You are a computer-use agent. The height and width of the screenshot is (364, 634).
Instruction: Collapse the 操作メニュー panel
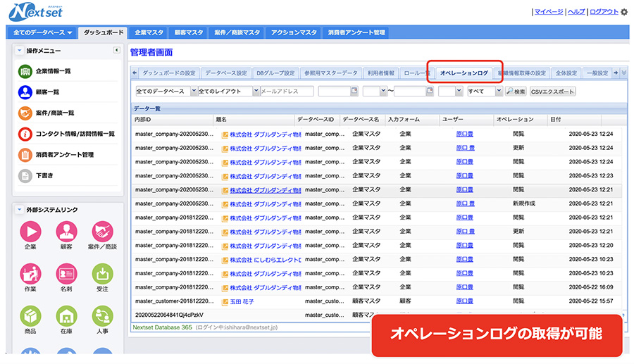(x=20, y=51)
